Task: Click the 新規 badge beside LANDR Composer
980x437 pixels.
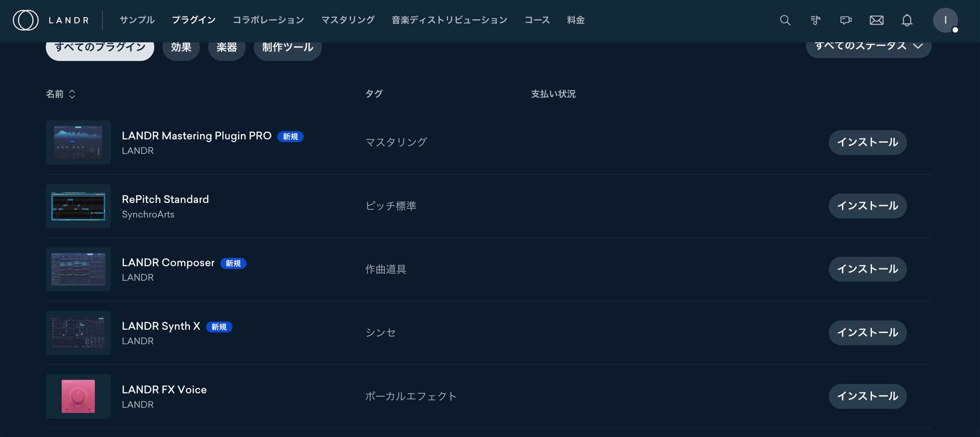Action: [233, 264]
